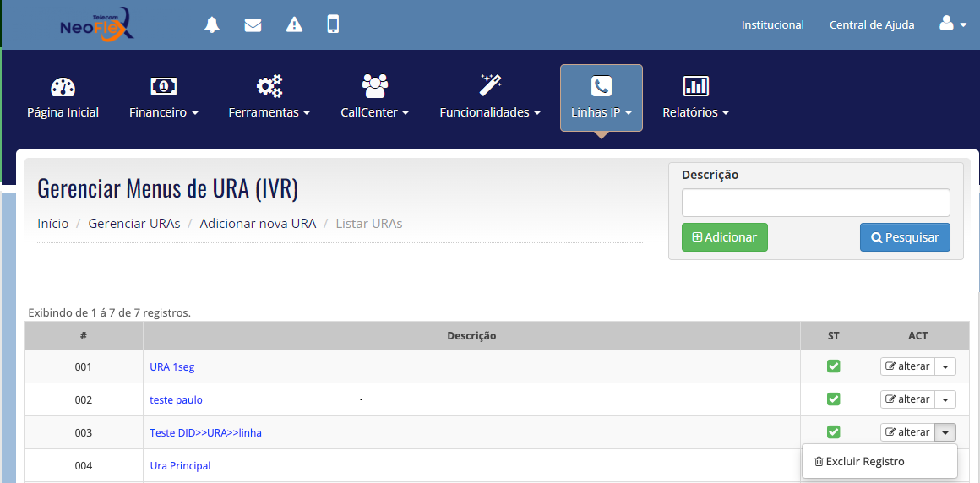
Task: Click the blue Pesquisar button
Action: pyautogui.click(x=905, y=237)
